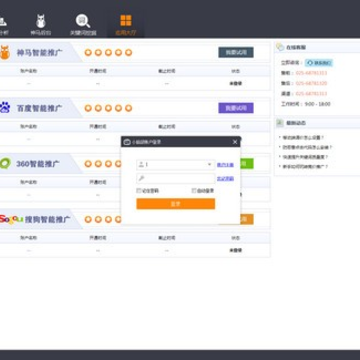Click the 百度智能推广 paw logo icon
Screen dimensions: 360x360
click(5, 108)
